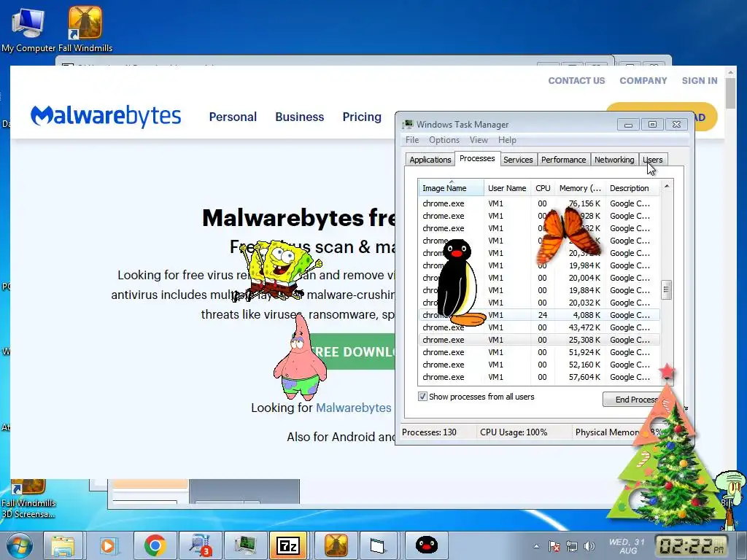Switch to Google Chrome in taskbar
Image resolution: width=747 pixels, height=560 pixels.
coord(155,545)
